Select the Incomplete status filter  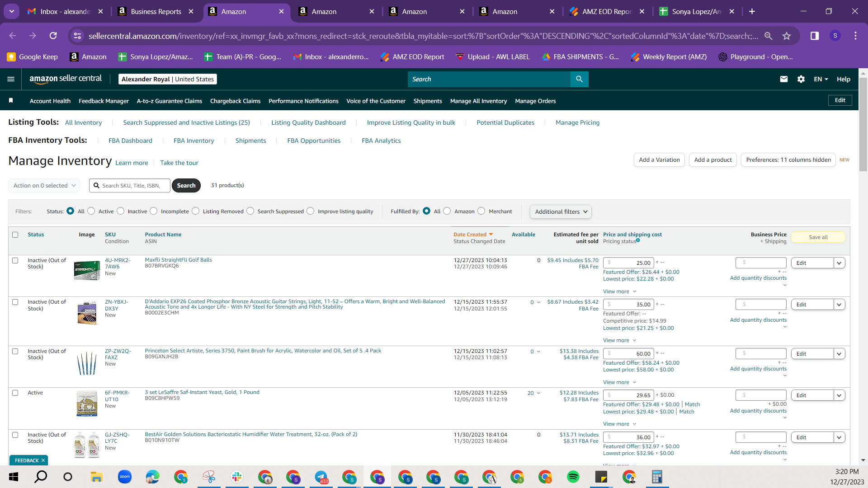(x=154, y=211)
